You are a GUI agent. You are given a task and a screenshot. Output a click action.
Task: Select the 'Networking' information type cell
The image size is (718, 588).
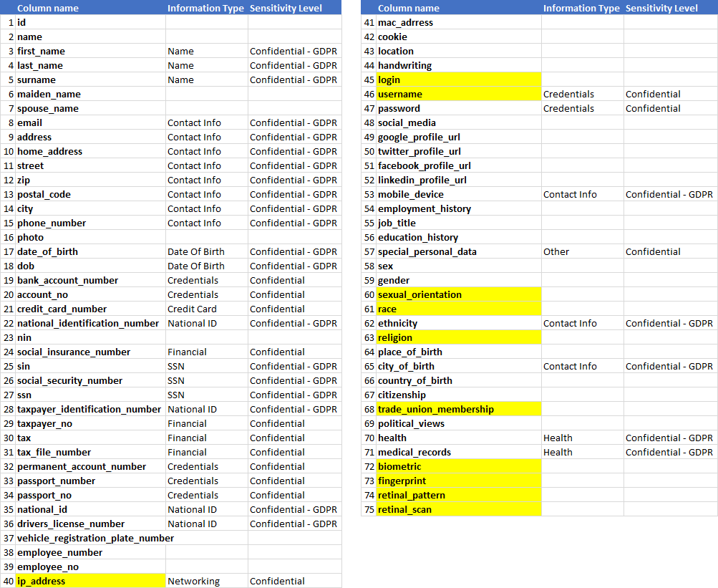click(x=206, y=581)
